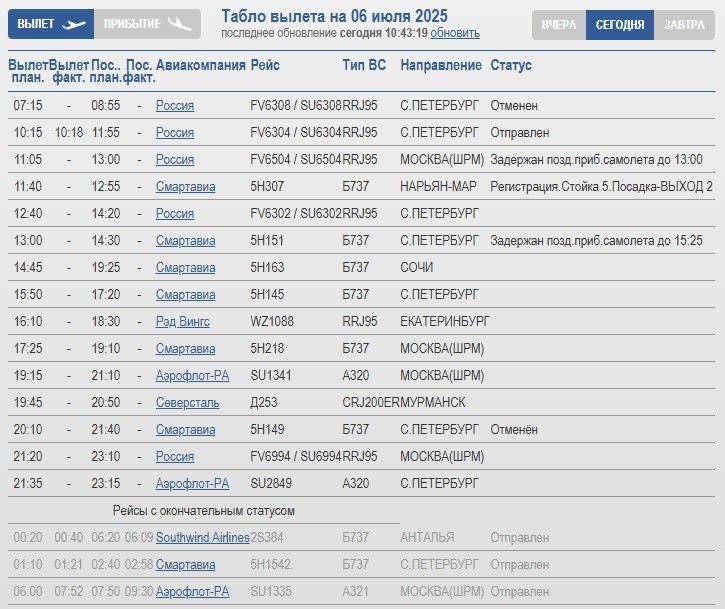Click the landing plane icon in Прибытие tab

[x=179, y=24]
